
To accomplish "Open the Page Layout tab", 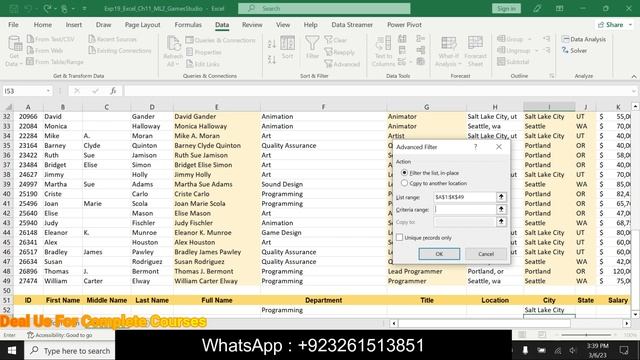I will (x=142, y=25).
